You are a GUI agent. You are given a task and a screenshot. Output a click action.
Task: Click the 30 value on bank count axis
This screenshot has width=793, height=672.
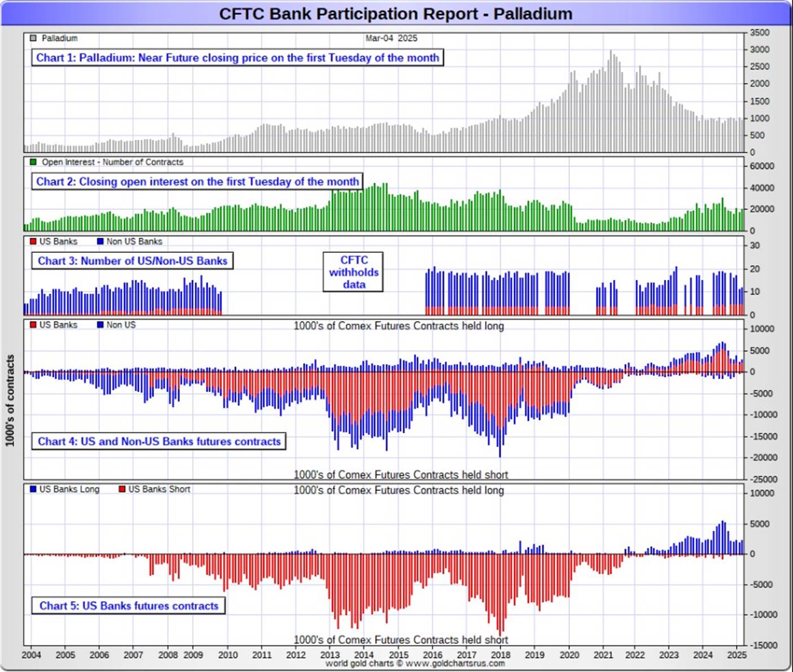click(755, 246)
